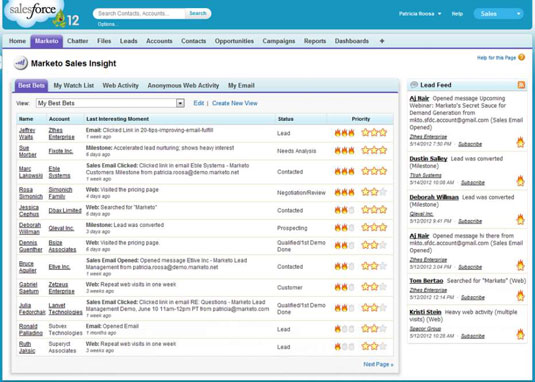Image resolution: width=535 pixels, height=382 pixels.
Task: Select the Anonymous Web Activity tab
Action: [183, 86]
